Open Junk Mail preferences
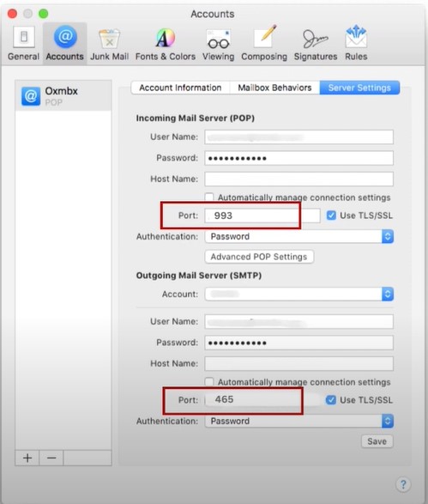 coord(110,44)
